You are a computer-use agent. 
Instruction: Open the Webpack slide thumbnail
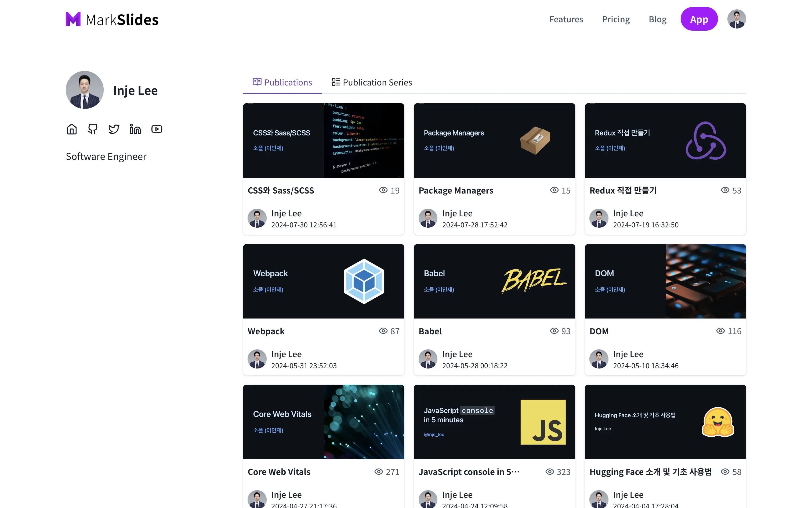[x=324, y=281]
